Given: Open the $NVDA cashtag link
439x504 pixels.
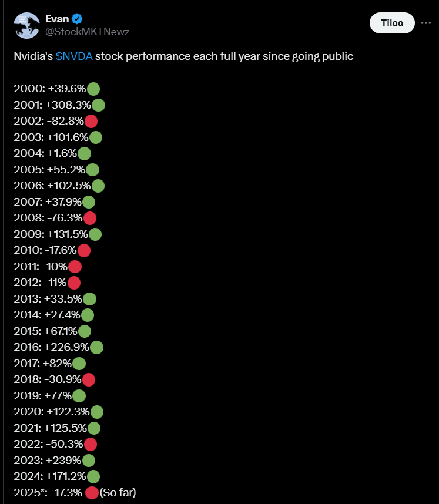Looking at the screenshot, I should (x=74, y=57).
